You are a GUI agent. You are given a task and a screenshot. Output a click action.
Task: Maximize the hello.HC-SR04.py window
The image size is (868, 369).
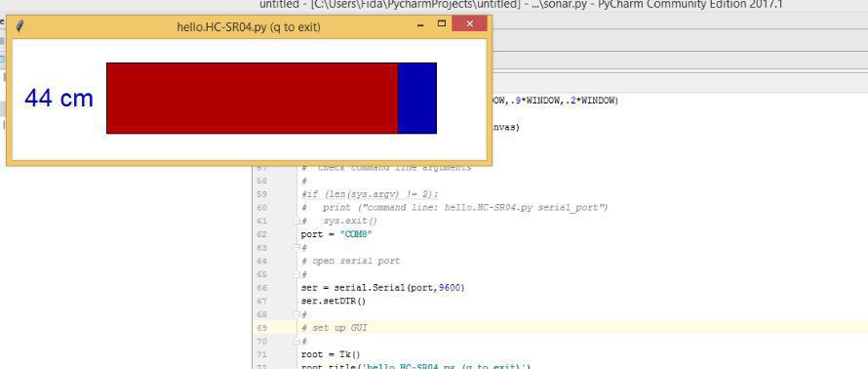(442, 23)
